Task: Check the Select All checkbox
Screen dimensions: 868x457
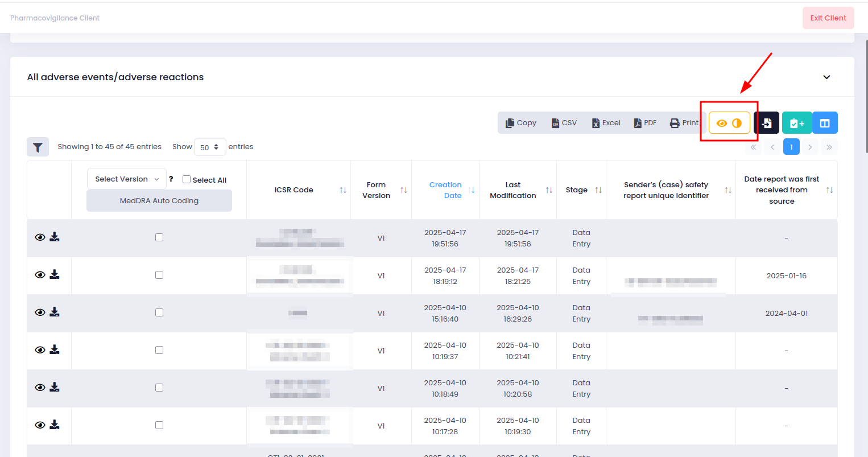Action: (187, 179)
